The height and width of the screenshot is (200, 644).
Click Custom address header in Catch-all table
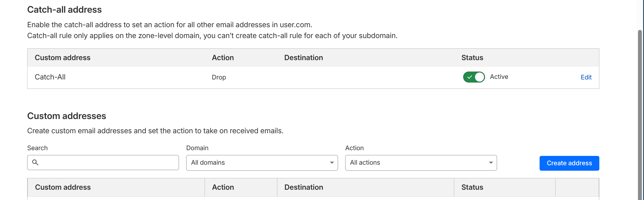[x=62, y=58]
